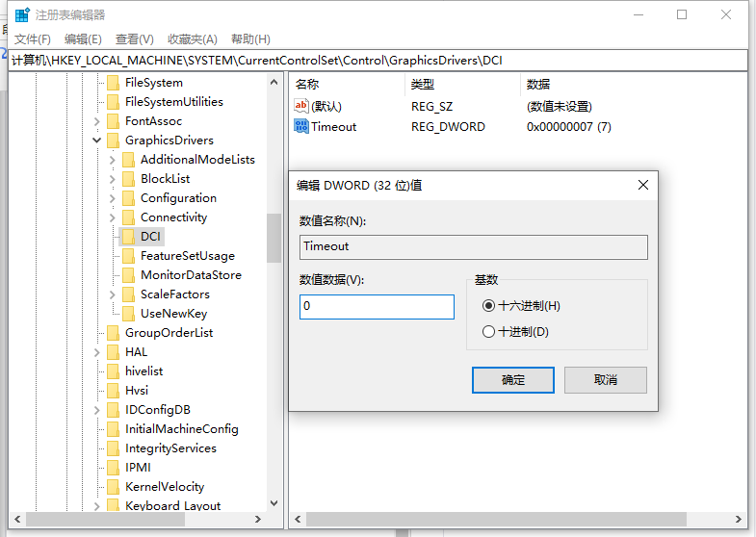
Task: Close the 编辑 DWORD dialog
Action: 642,185
